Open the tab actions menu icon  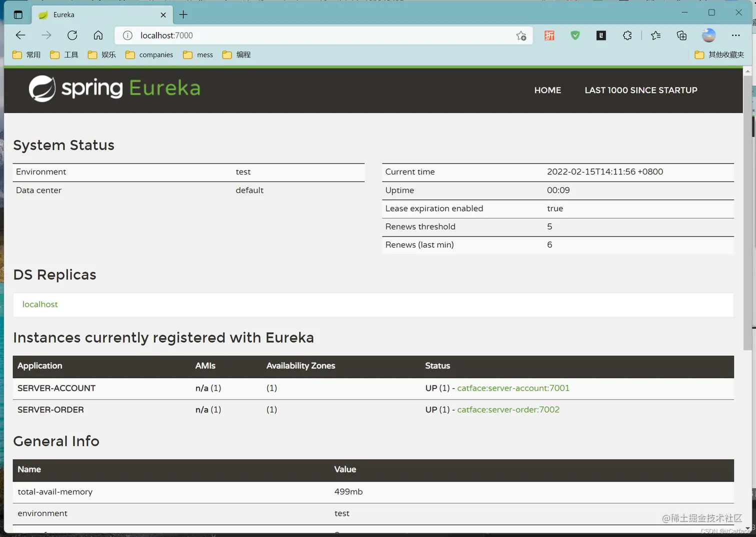18,15
